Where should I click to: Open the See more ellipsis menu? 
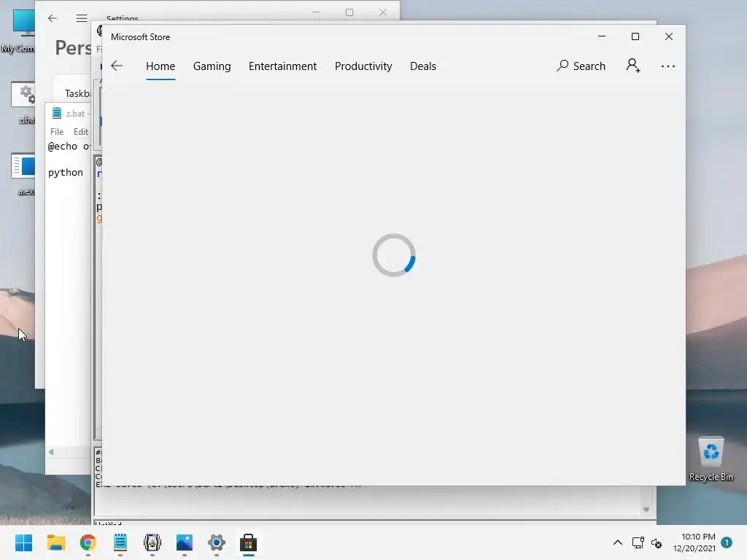click(x=668, y=66)
